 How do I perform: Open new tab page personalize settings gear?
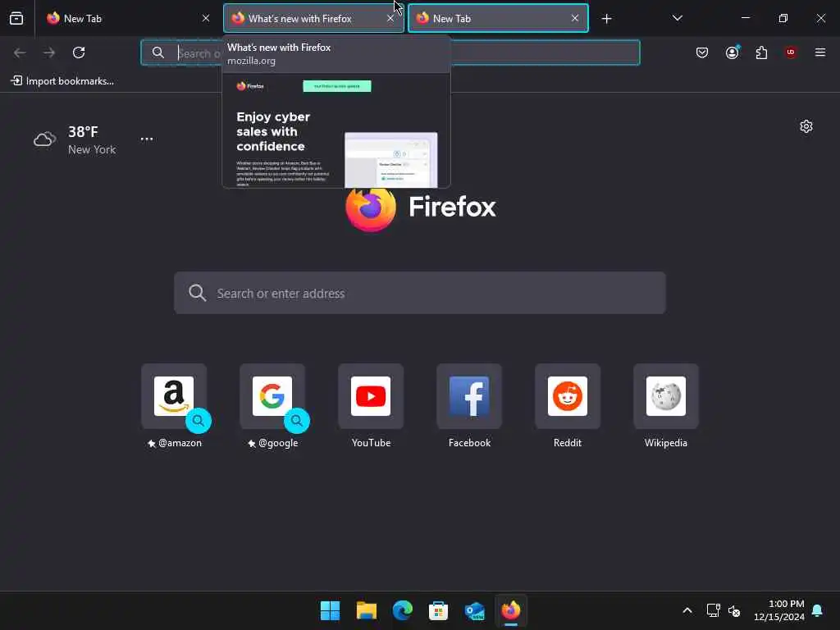click(806, 126)
